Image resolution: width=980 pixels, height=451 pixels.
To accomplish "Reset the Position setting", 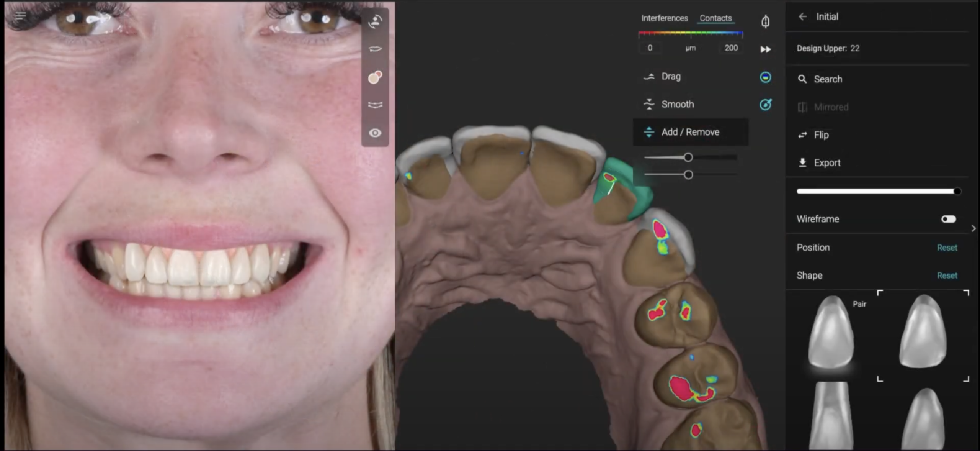I will click(947, 248).
